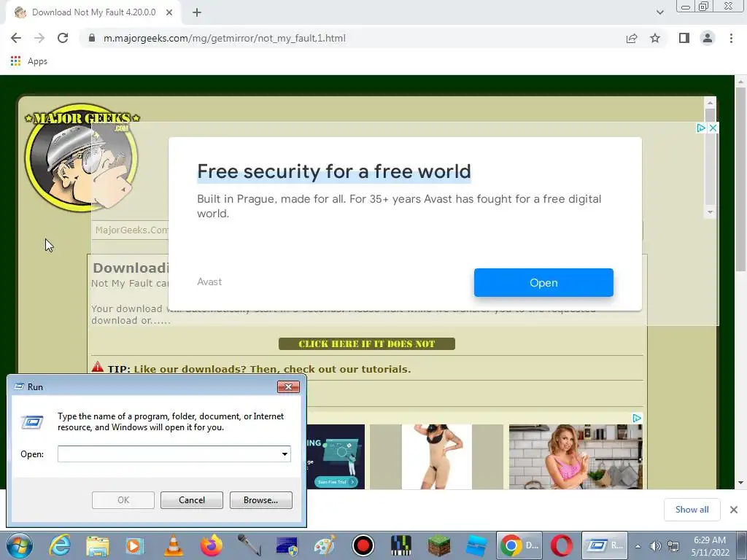The height and width of the screenshot is (560, 747).
Task: Close the downloads bar
Action: 734,510
